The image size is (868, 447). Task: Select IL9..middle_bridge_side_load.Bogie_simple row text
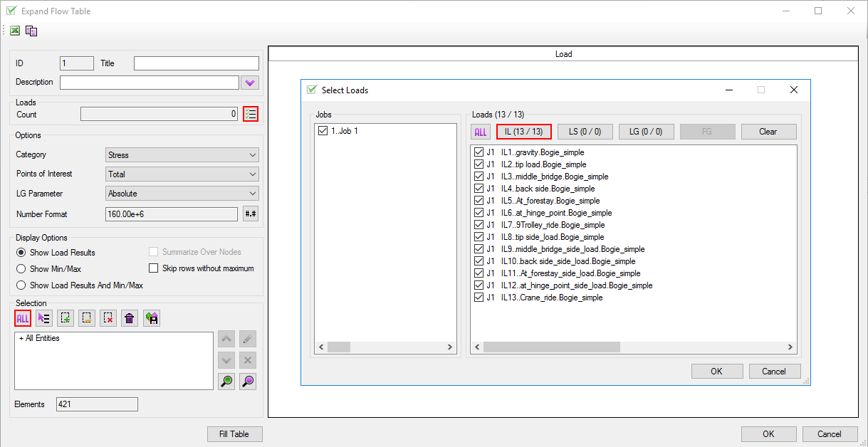pyautogui.click(x=573, y=249)
